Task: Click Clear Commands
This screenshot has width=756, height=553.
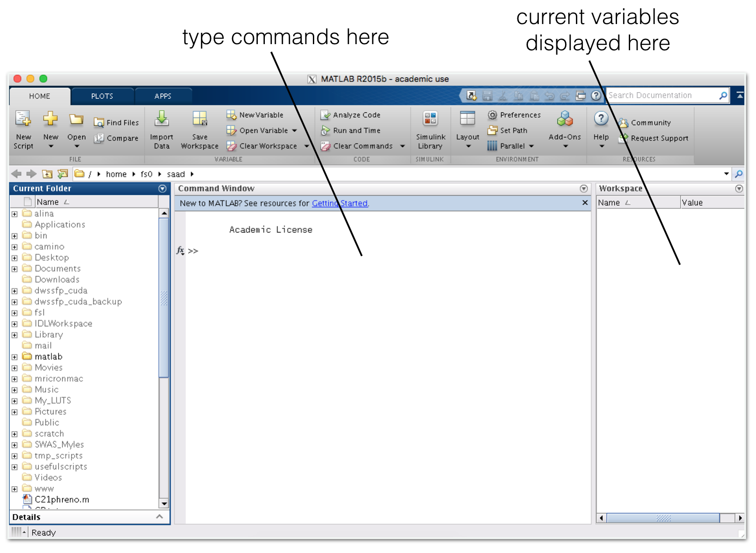Action: 357,146
